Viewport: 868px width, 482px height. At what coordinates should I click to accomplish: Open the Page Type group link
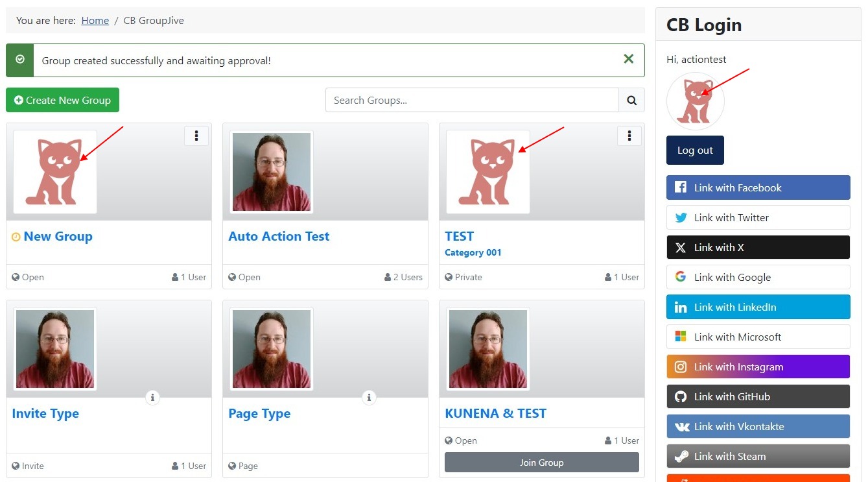click(259, 413)
